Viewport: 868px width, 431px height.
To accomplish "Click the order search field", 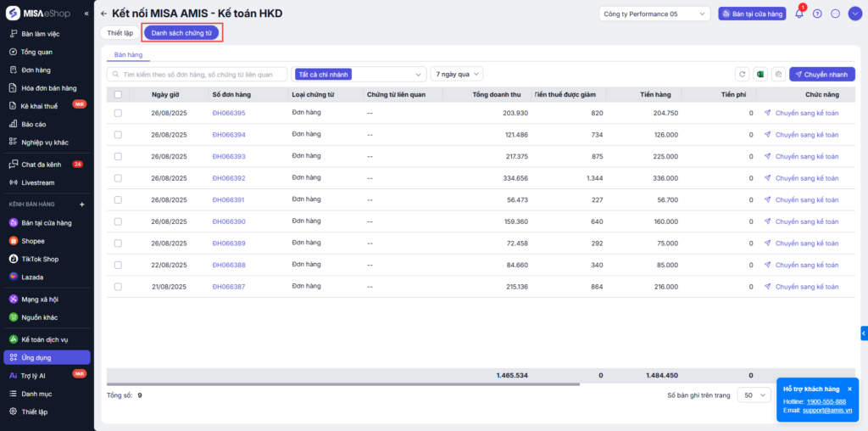I will pos(198,75).
